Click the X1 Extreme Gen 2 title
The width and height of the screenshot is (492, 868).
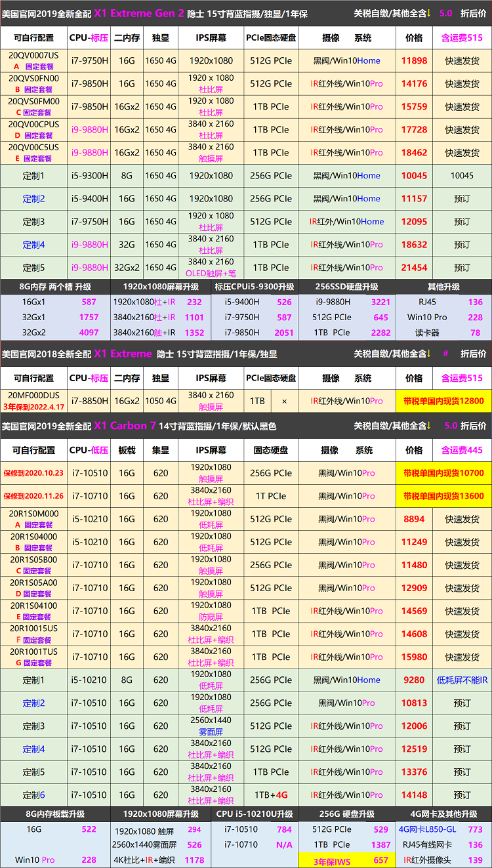coord(139,13)
